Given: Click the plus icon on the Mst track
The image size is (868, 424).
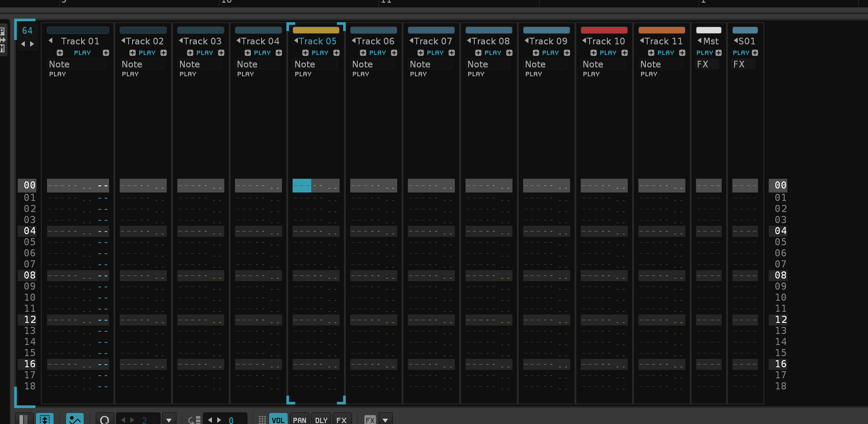Looking at the screenshot, I should click(x=719, y=53).
